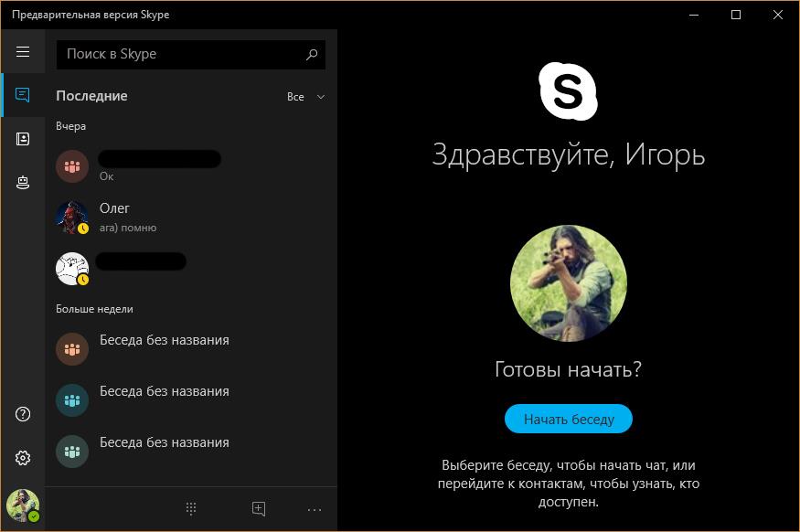Expand the "Все" filter dropdown
The width and height of the screenshot is (800, 532).
click(305, 97)
